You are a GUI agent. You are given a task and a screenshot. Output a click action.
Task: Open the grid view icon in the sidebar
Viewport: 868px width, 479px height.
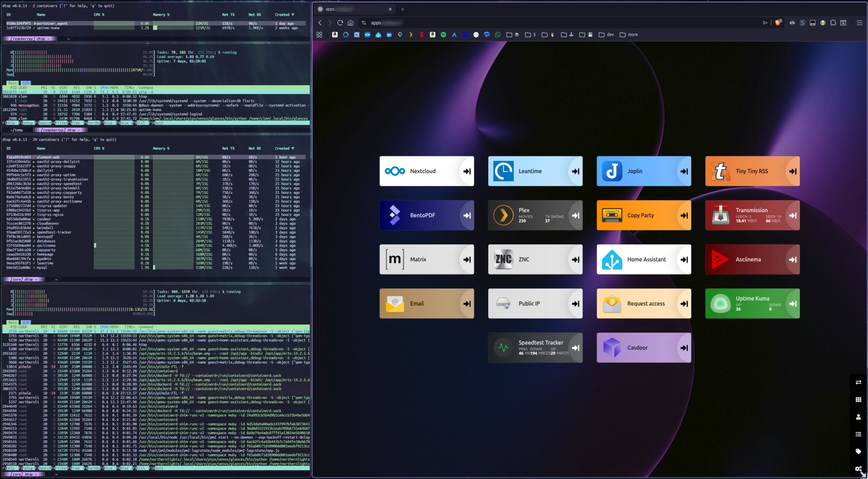[858, 399]
